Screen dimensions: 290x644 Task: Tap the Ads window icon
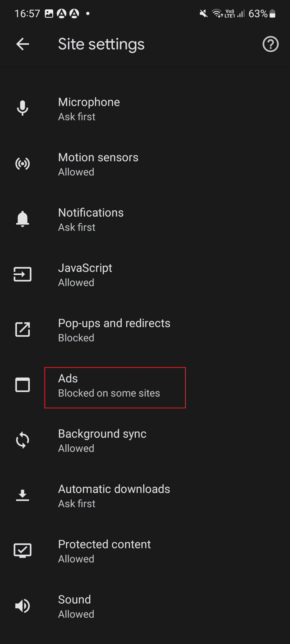click(x=22, y=385)
